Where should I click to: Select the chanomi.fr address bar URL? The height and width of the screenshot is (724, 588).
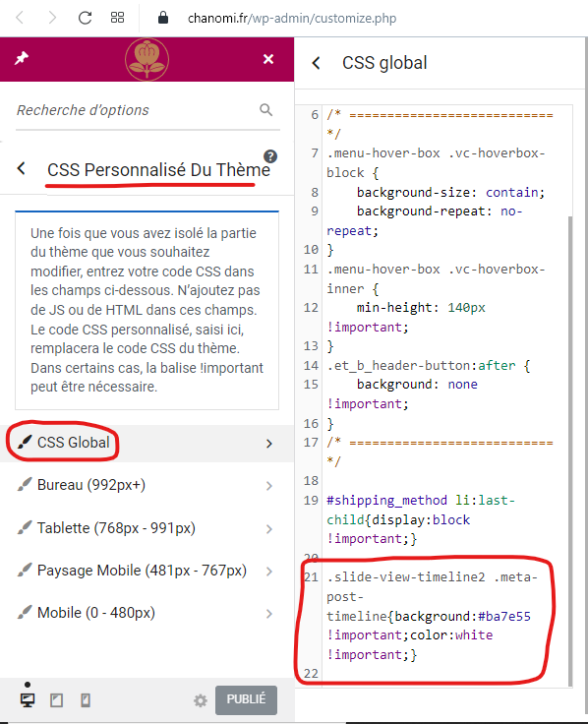(292, 18)
